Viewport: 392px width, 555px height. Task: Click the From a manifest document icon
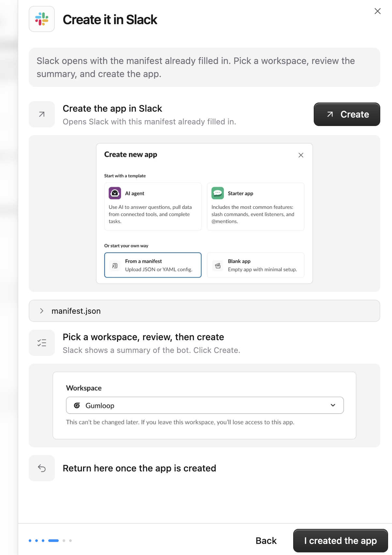point(115,265)
